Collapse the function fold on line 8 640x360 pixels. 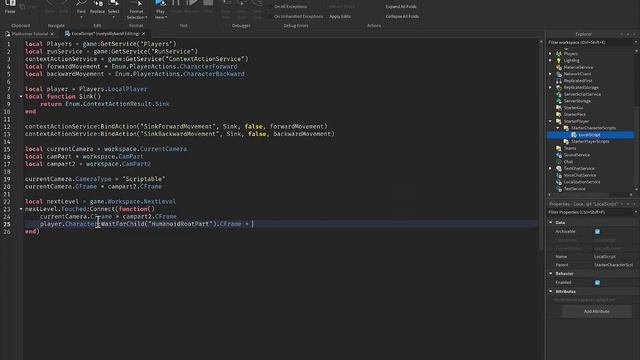coord(21,96)
